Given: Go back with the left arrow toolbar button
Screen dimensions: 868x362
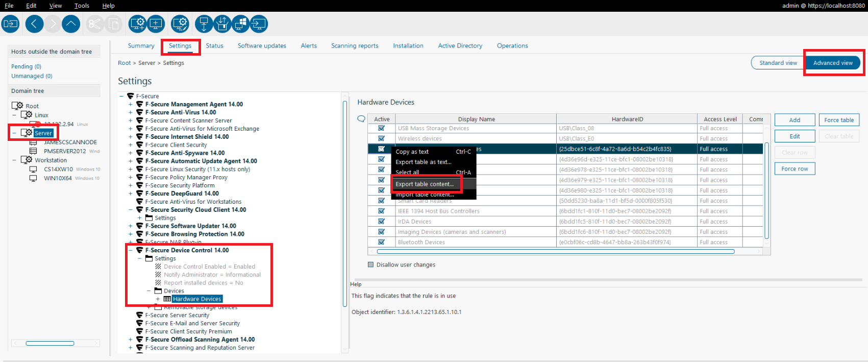Looking at the screenshot, I should click(x=34, y=24).
